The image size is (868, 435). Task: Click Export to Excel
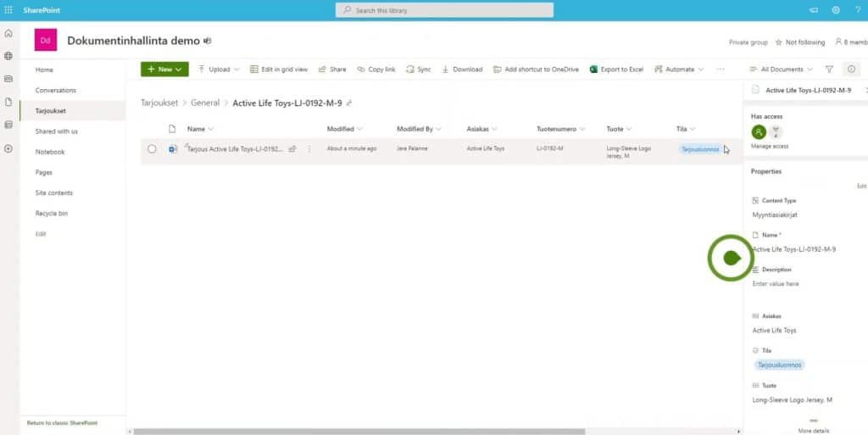click(617, 70)
